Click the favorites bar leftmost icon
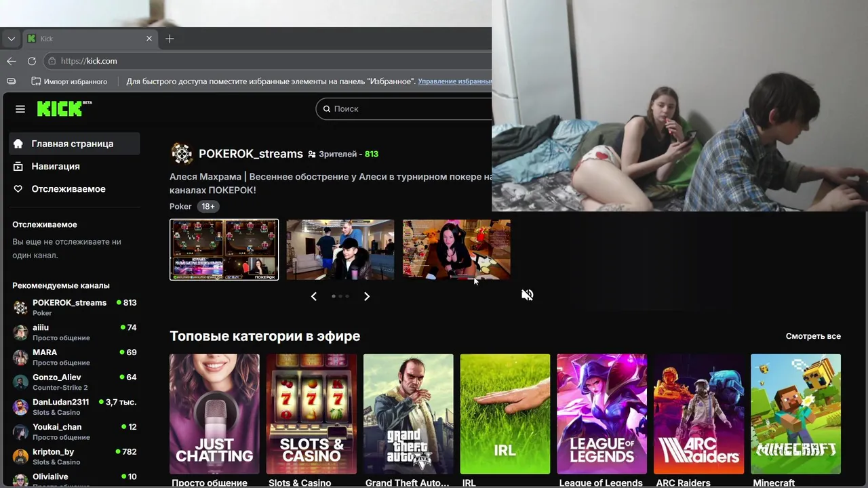This screenshot has height=488, width=868. [11, 81]
